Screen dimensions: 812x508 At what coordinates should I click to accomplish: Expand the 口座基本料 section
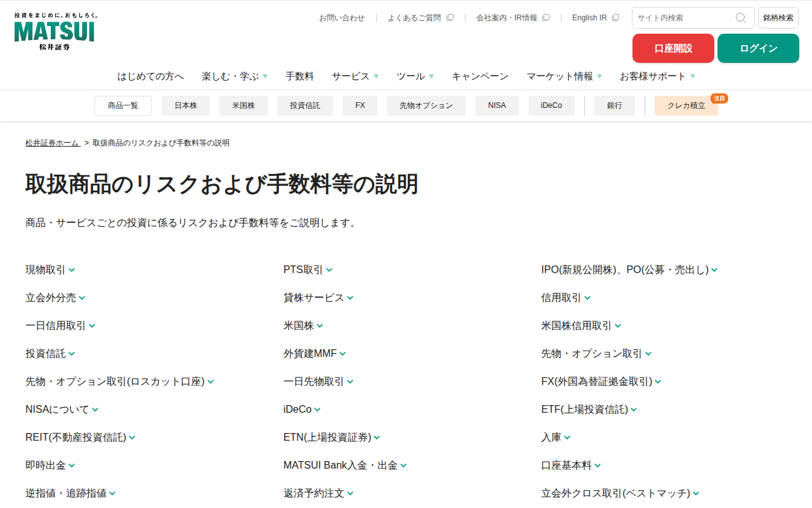[571, 465]
